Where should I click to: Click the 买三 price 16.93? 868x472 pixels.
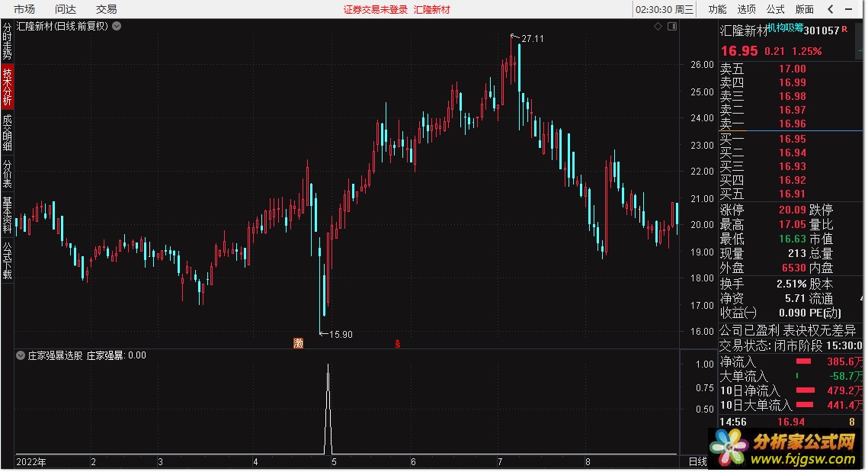792,167
